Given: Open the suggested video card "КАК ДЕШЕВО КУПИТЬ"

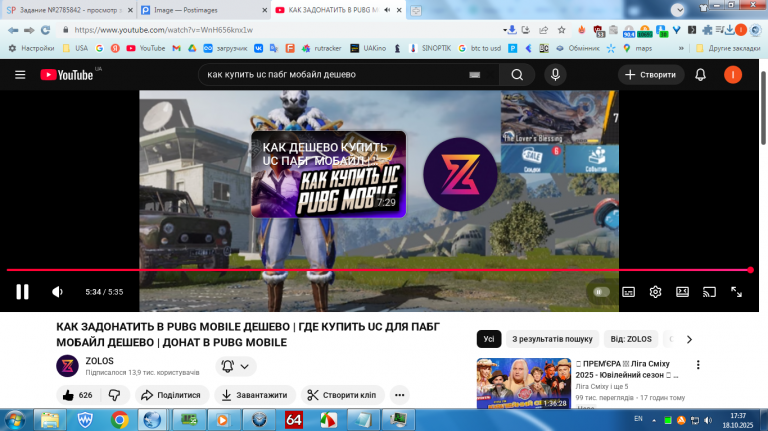Looking at the screenshot, I should [329, 174].
